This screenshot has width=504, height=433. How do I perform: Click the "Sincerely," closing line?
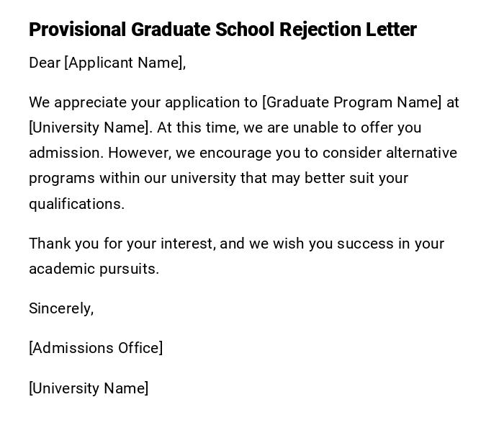click(x=61, y=308)
